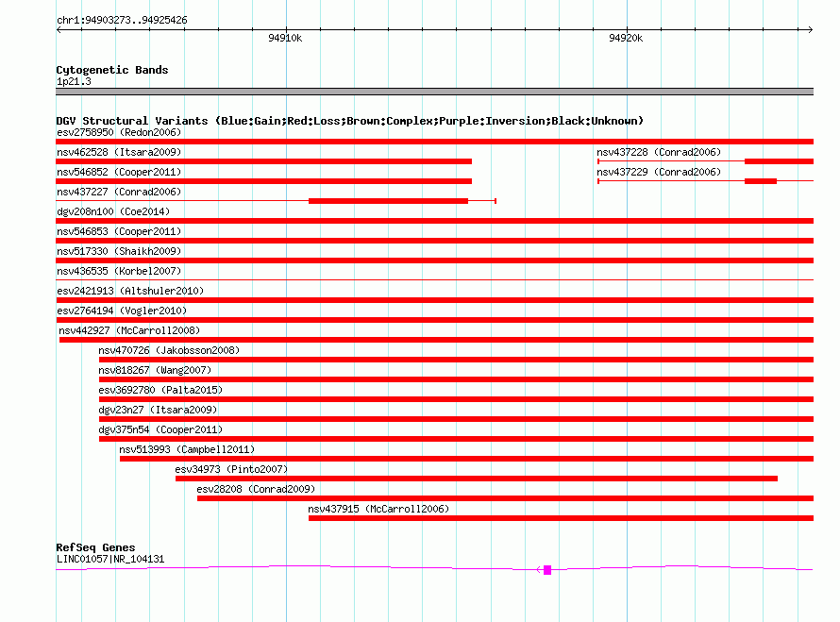Click the gray 1p21.3 cytogenetic band bar
The width and height of the screenshot is (840, 622).
pos(434,92)
